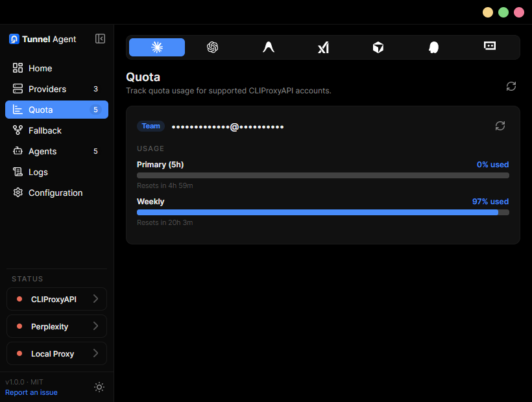Select the monitor face provider tab
The width and height of the screenshot is (532, 402).
[490, 46]
